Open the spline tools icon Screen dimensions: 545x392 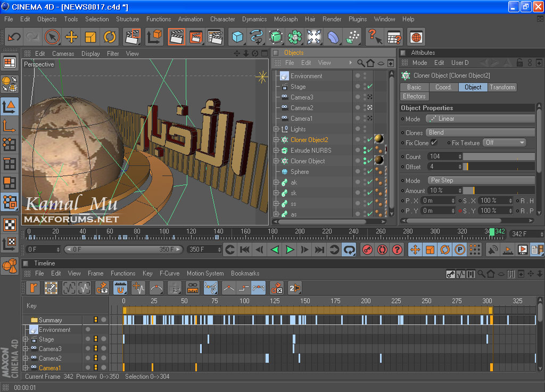click(257, 37)
